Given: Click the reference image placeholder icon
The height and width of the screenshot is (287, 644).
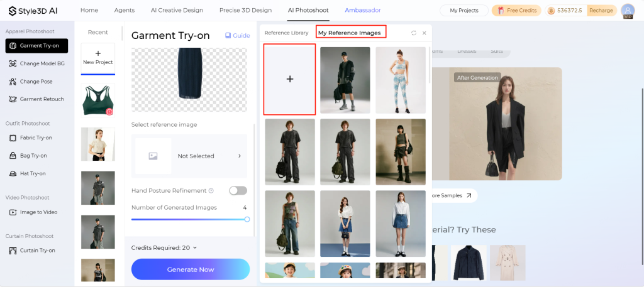Looking at the screenshot, I should click(153, 156).
